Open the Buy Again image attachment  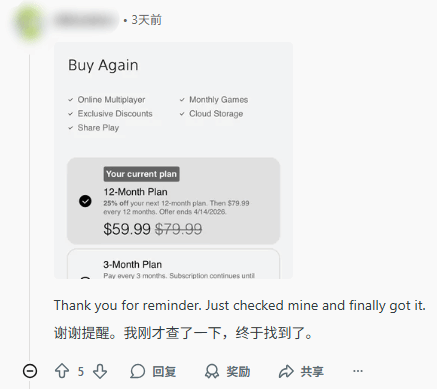tap(173, 160)
